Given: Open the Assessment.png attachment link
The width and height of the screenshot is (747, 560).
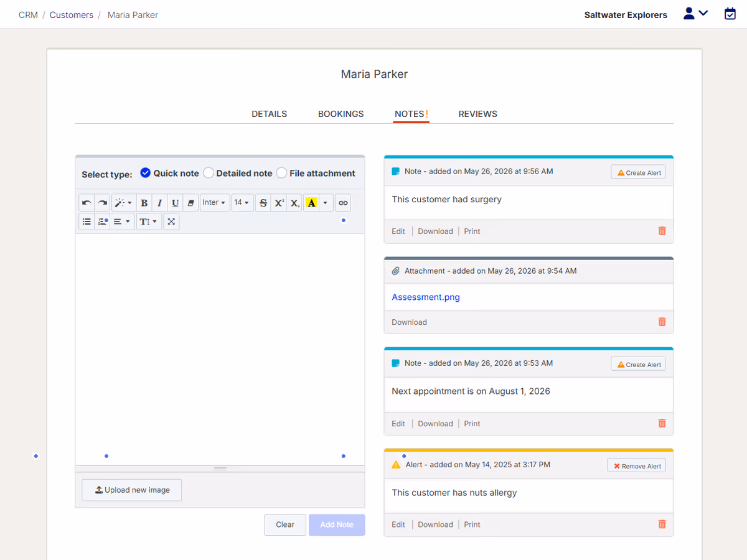Looking at the screenshot, I should (426, 297).
